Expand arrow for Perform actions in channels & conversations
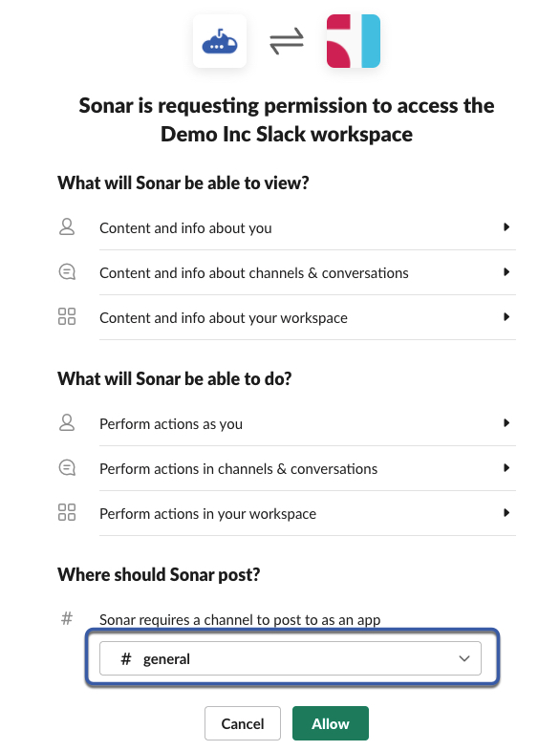This screenshot has height=751, width=560. tap(506, 468)
